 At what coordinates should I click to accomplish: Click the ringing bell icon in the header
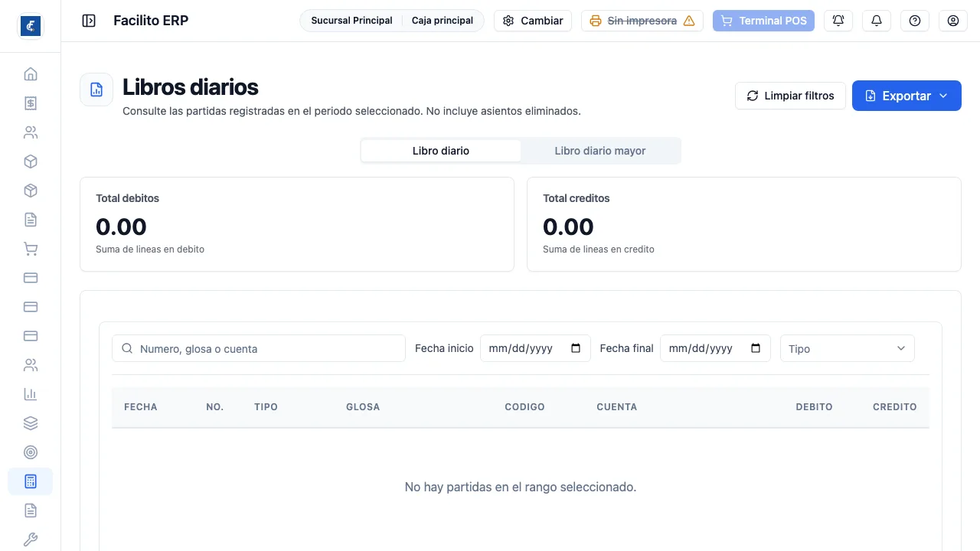pos(838,21)
